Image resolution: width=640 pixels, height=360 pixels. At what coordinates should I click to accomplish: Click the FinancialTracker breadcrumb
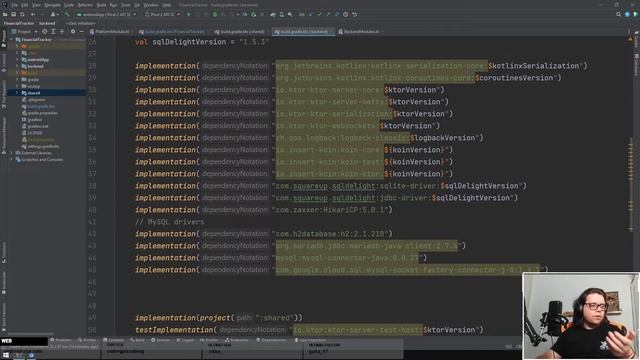pos(19,23)
